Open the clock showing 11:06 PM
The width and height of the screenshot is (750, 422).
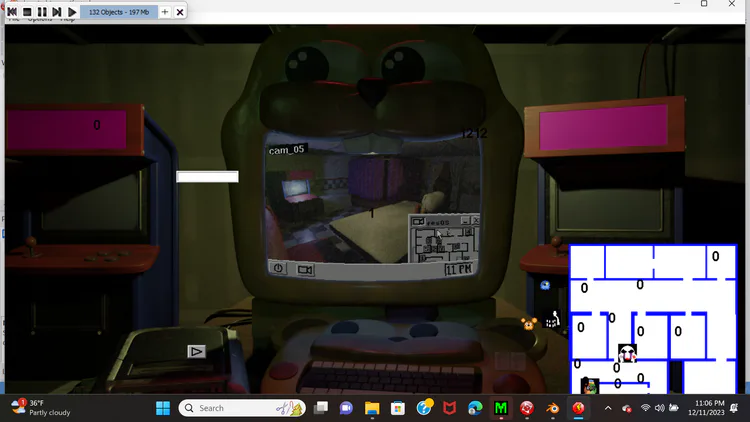(x=706, y=408)
